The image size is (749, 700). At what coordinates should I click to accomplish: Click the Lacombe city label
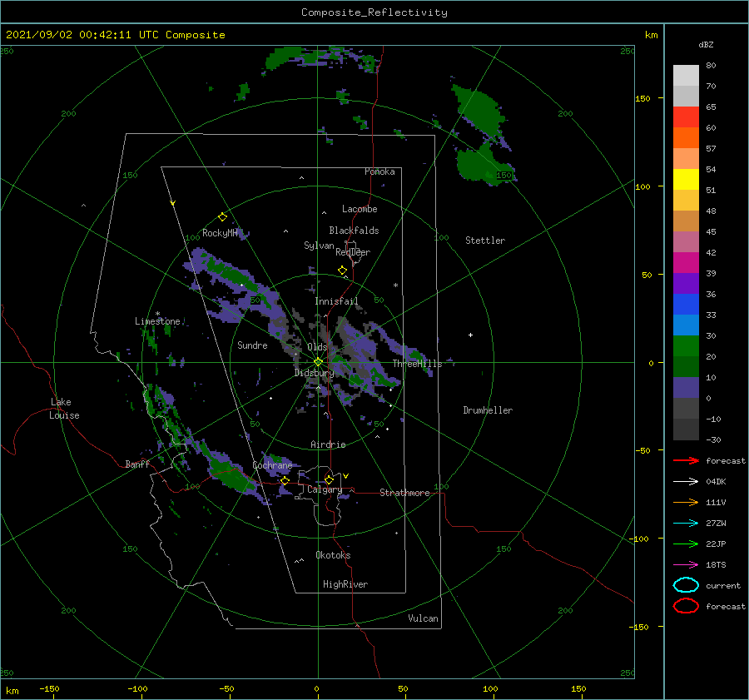tap(360, 209)
